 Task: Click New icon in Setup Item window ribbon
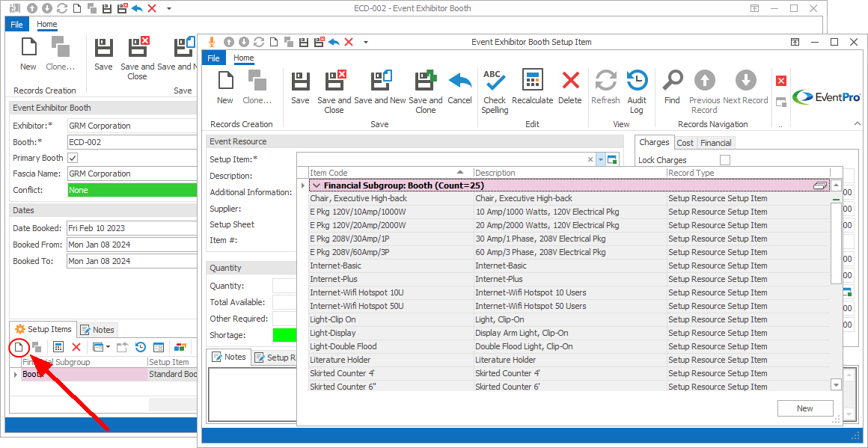point(224,82)
